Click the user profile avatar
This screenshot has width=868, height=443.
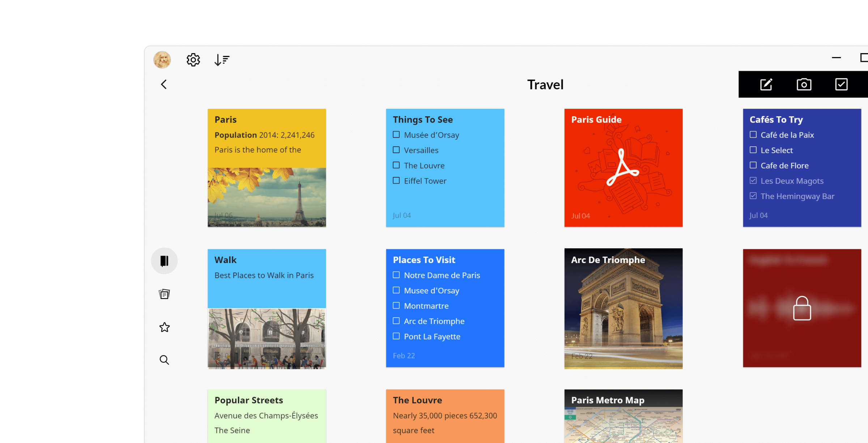(x=162, y=60)
